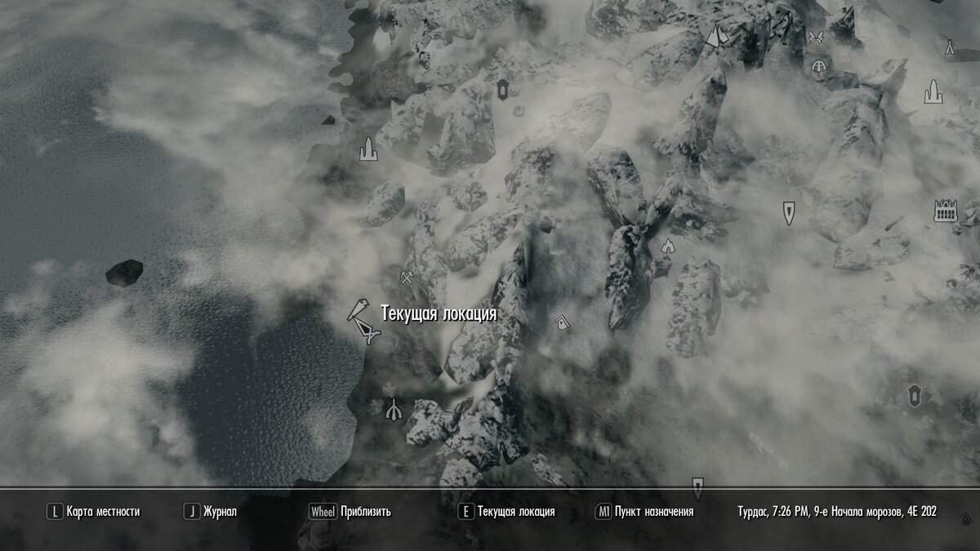Click the white shield marker right of center
The width and height of the screenshot is (980, 551).
tap(788, 213)
